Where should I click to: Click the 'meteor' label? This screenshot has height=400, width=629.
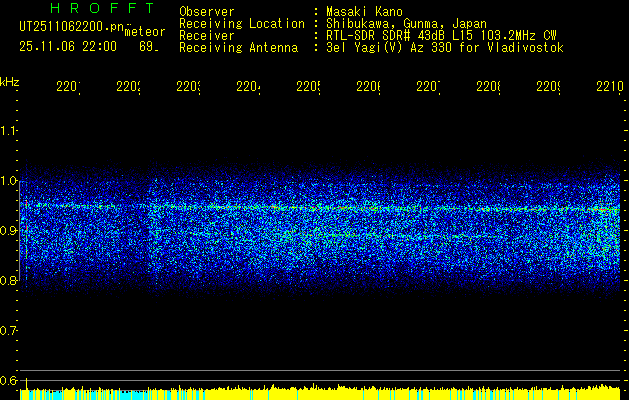[x=144, y=32]
